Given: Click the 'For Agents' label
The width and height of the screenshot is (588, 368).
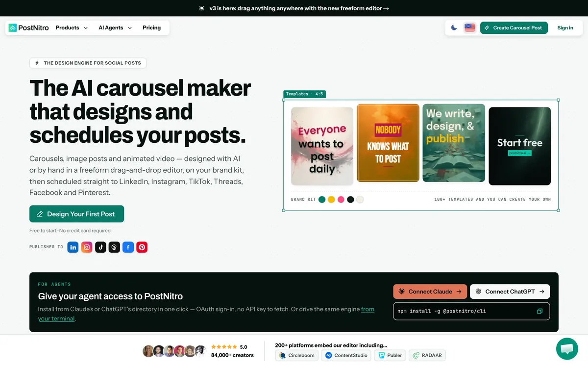Looking at the screenshot, I should [x=54, y=285].
